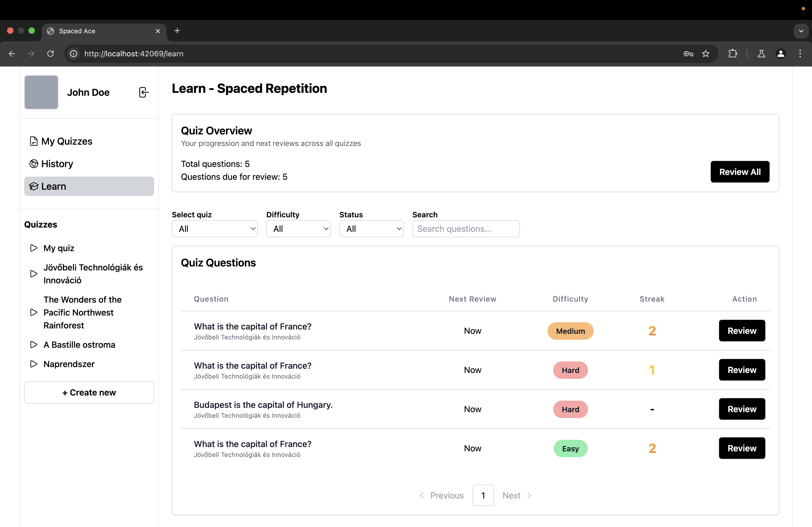The height and width of the screenshot is (527, 812).
Task: Click the play icon beside A Bastille ostroma
Action: (x=34, y=344)
